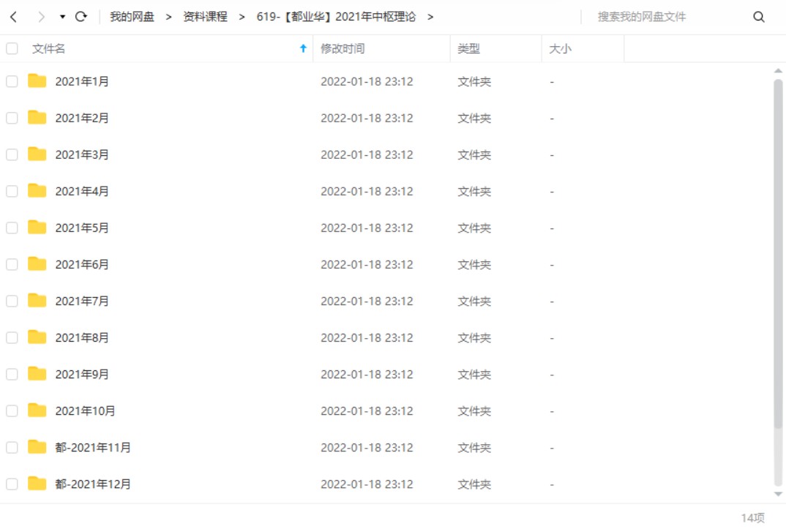
Task: Click the 14项 item count label
Action: [x=753, y=518]
